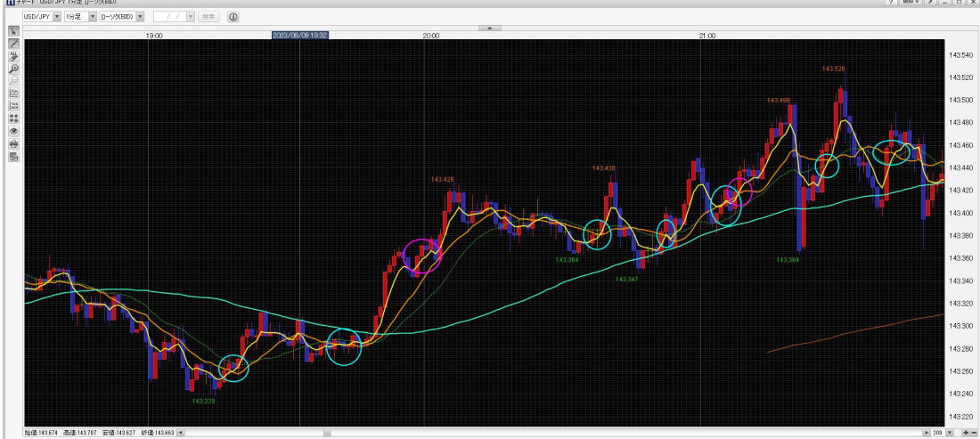Toggle the eye visibility icon
Screen dimensions: 980x439
[x=13, y=131]
